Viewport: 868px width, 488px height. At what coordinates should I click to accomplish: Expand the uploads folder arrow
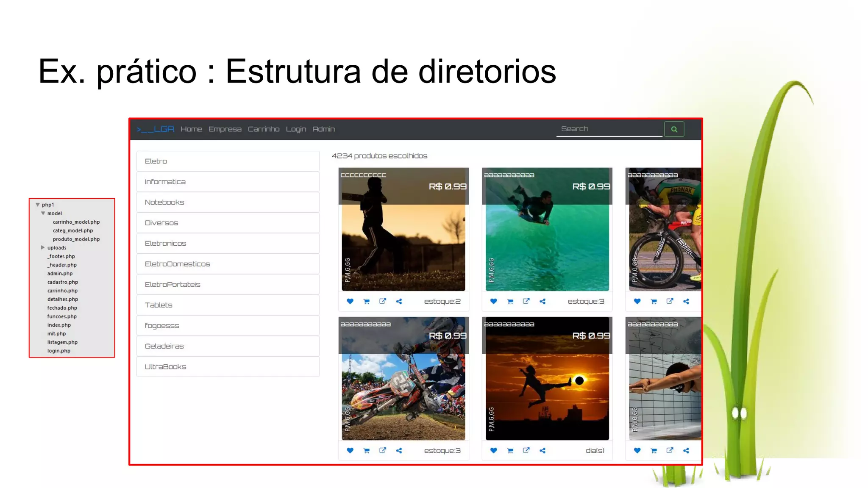click(x=43, y=247)
